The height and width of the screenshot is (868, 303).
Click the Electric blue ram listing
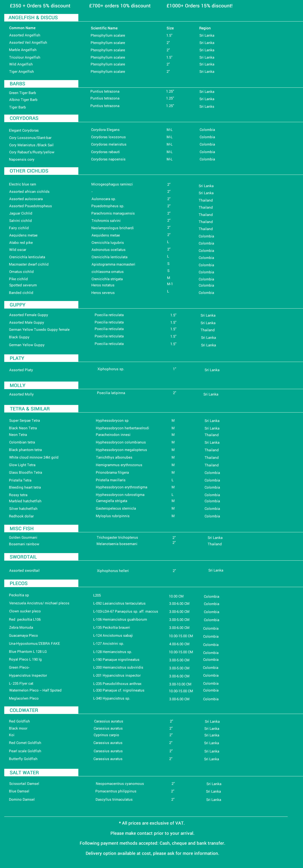point(23,184)
